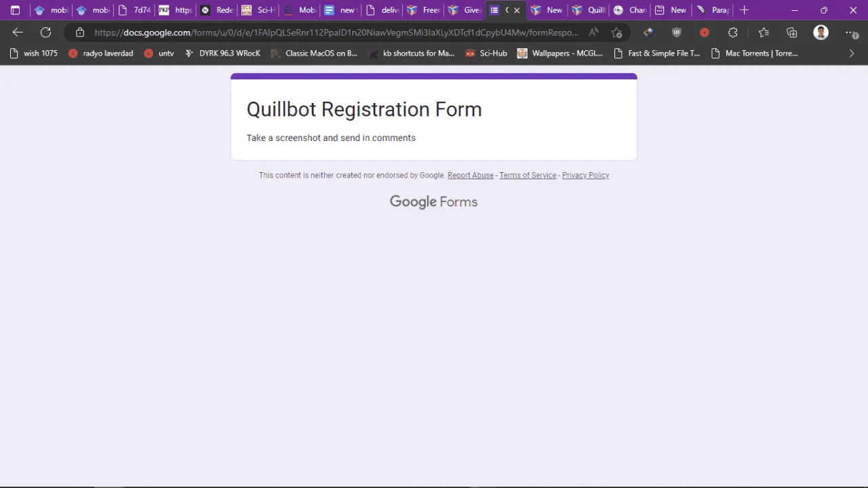Open the Mac Torrents bookmark
Screen dimensions: 868x488
754,54
